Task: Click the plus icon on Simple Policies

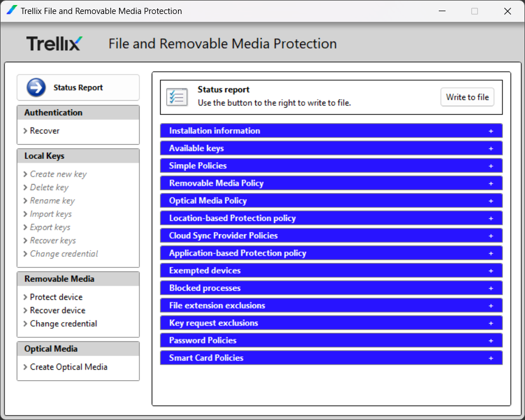Action: tap(491, 166)
